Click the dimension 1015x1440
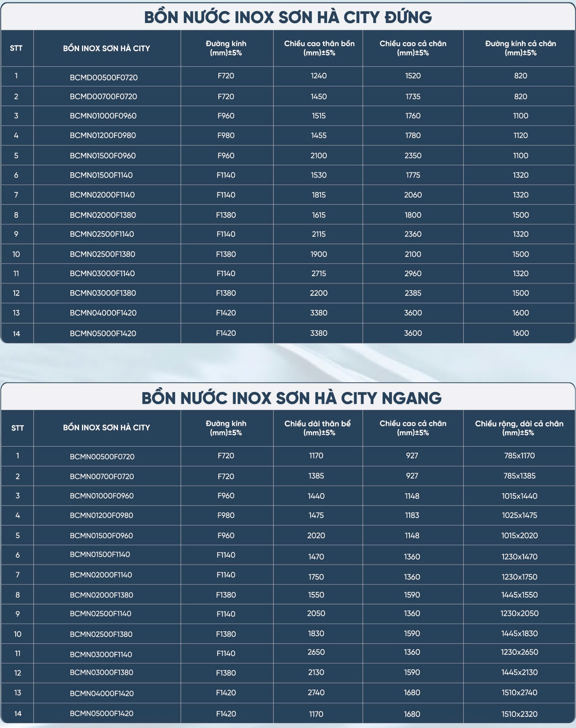The height and width of the screenshot is (728, 576). pos(519,496)
